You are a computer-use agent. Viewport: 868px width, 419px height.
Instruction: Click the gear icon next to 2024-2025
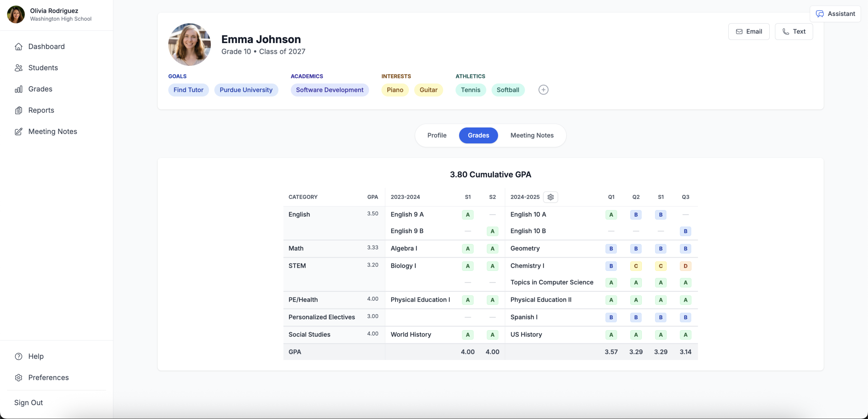(x=550, y=197)
